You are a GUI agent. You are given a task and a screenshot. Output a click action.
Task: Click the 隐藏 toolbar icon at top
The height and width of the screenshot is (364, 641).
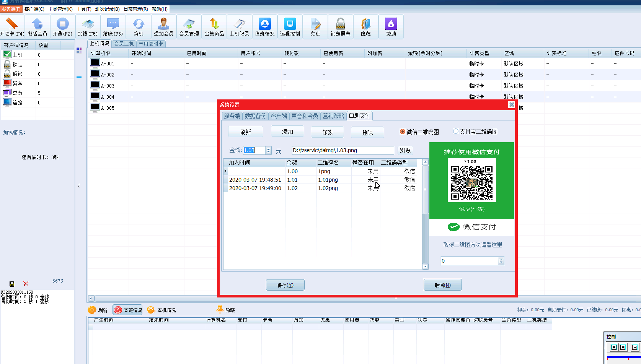[366, 26]
